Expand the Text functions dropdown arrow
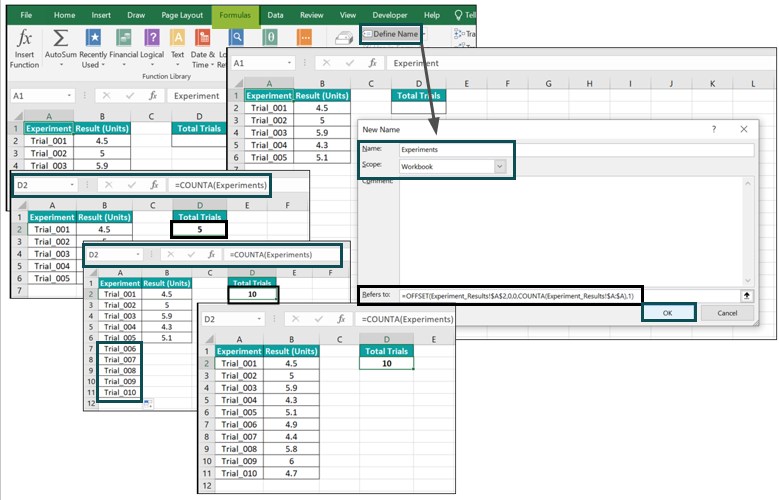Image resolution: width=779 pixels, height=500 pixels. click(x=177, y=65)
